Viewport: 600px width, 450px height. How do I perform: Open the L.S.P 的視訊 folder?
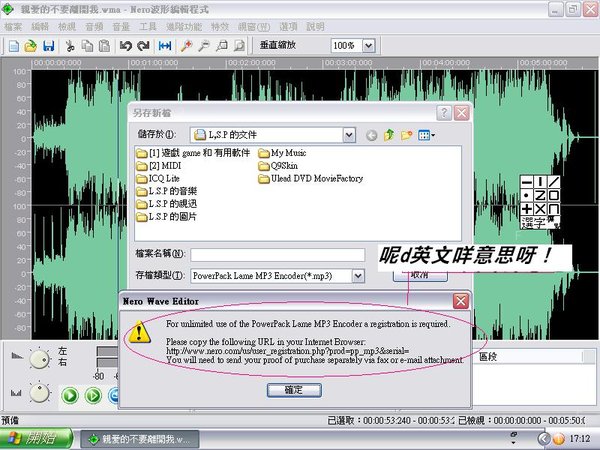166,204
